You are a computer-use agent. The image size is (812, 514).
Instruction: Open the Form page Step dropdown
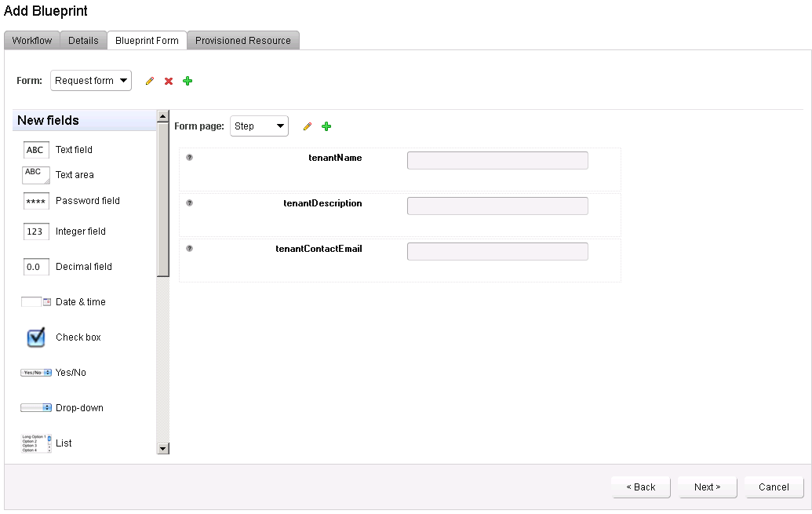(x=259, y=126)
